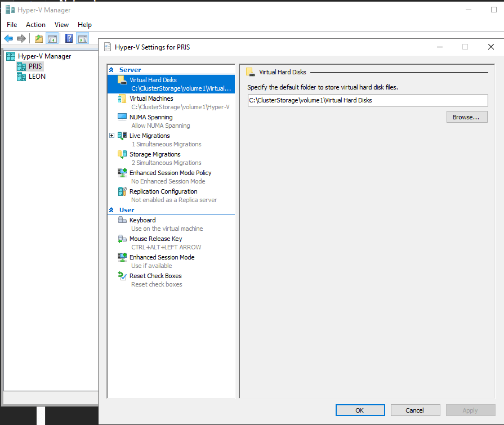The width and height of the screenshot is (504, 425).
Task: Click the Back arrow in the toolbar
Action: pyautogui.click(x=8, y=39)
